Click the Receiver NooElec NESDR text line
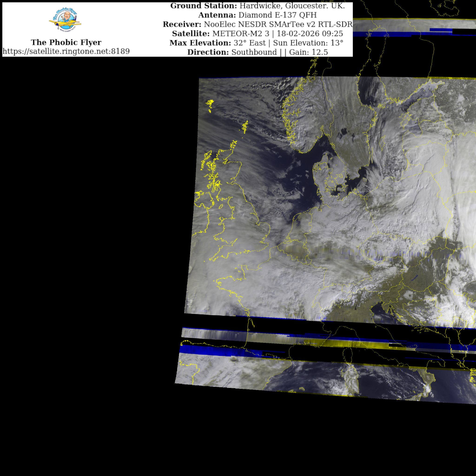The height and width of the screenshot is (476, 476). (258, 24)
